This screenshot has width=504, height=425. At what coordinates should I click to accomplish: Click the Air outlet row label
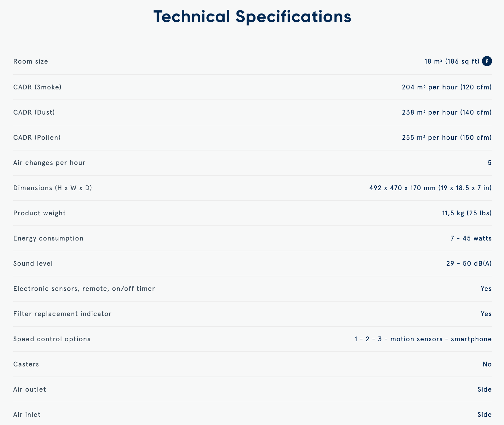click(30, 389)
